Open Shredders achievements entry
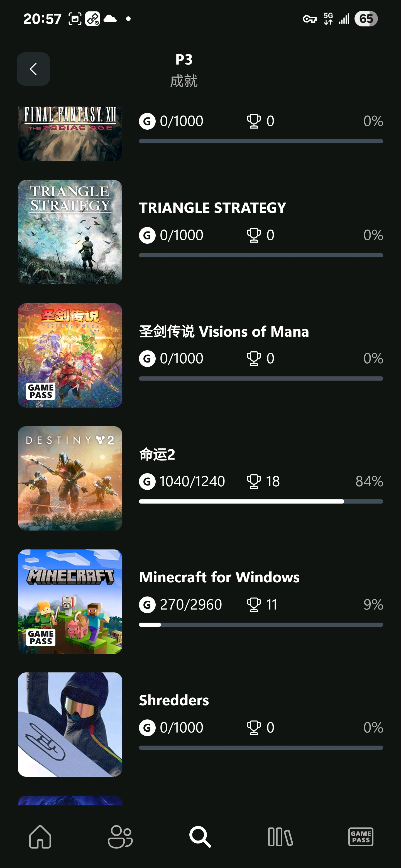401x868 pixels. click(174, 701)
